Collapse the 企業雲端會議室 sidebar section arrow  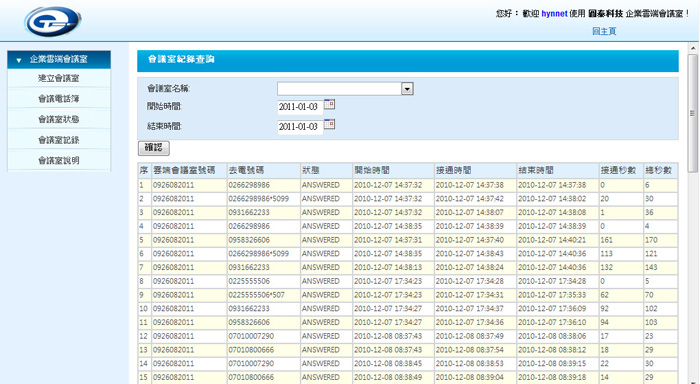click(x=19, y=60)
